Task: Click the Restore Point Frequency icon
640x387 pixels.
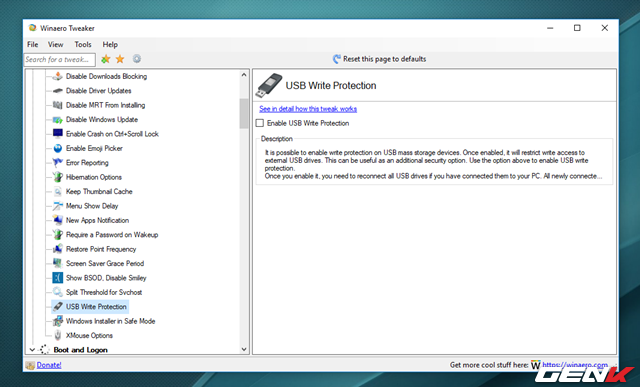Action: tap(58, 249)
